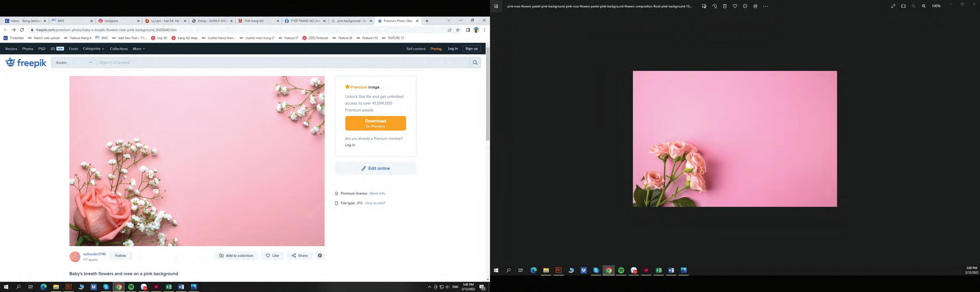Click the edit image icon in Photos
The height and width of the screenshot is (292, 980).
[704, 6]
